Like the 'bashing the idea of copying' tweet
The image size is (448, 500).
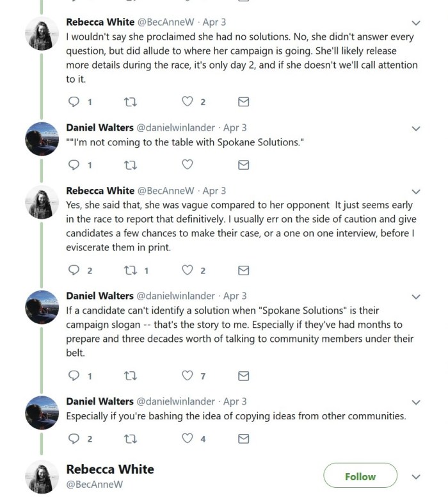(x=187, y=439)
